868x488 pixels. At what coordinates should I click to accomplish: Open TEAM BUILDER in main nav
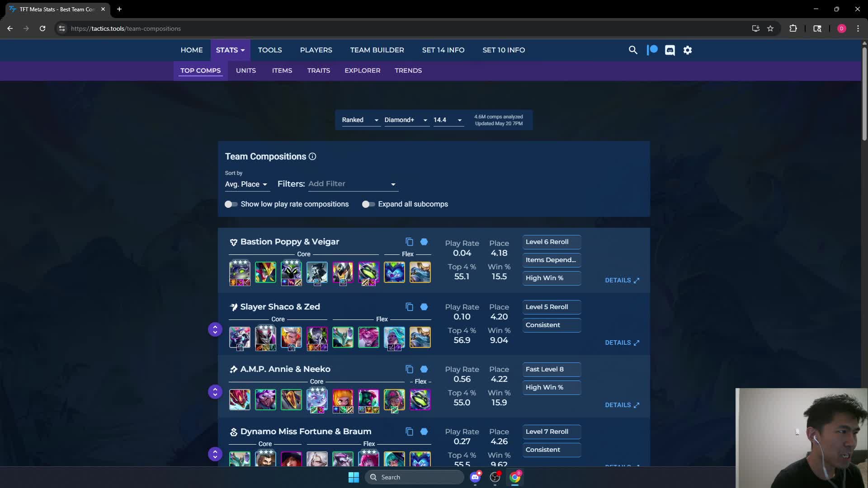(377, 50)
